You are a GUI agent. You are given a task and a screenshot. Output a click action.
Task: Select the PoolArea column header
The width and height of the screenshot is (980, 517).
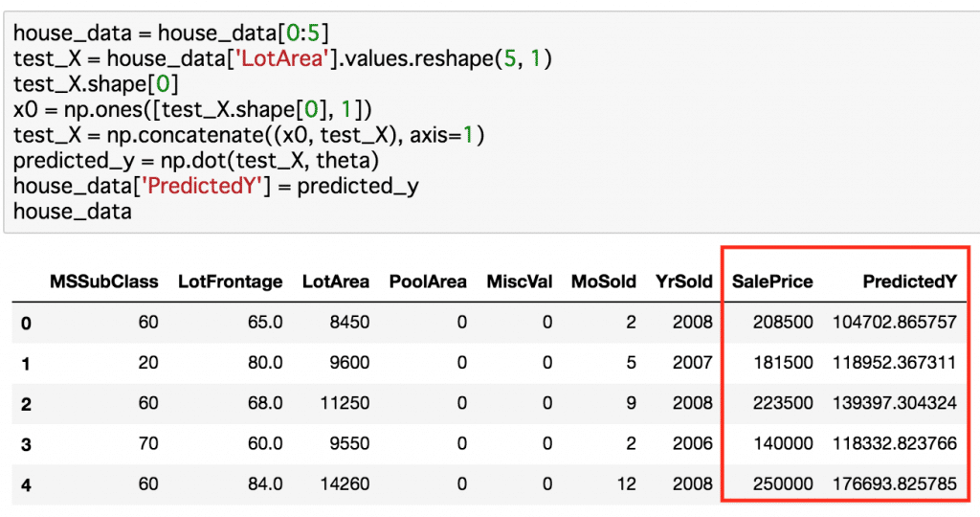coord(428,281)
